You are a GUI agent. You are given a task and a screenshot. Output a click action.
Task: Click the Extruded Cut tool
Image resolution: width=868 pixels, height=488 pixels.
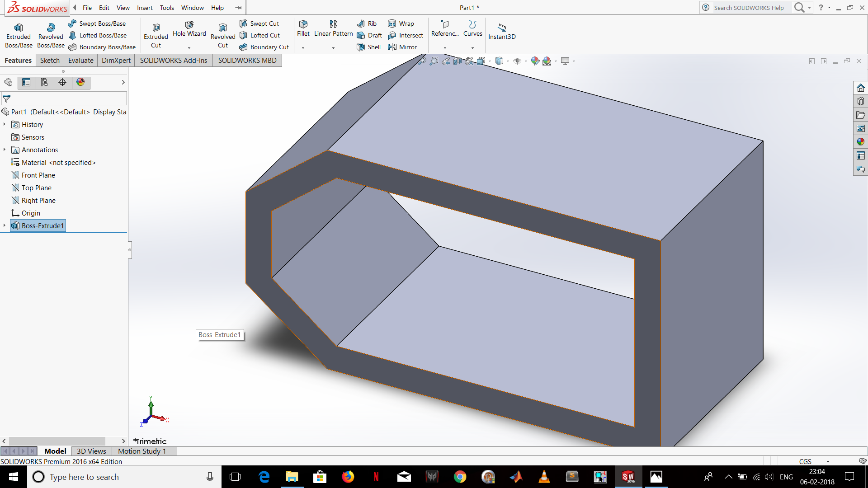tap(156, 36)
